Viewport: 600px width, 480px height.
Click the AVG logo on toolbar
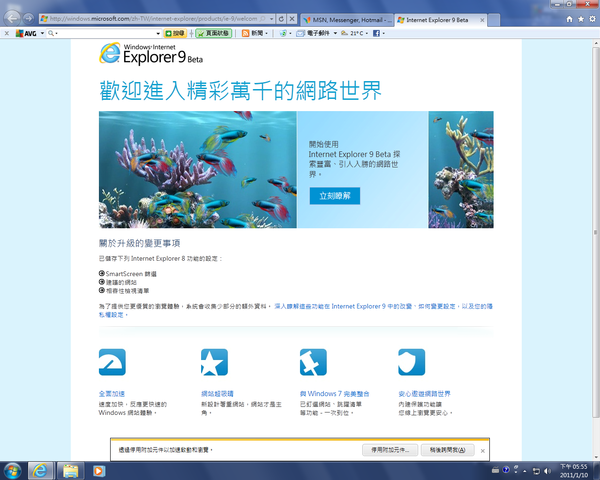26,33
